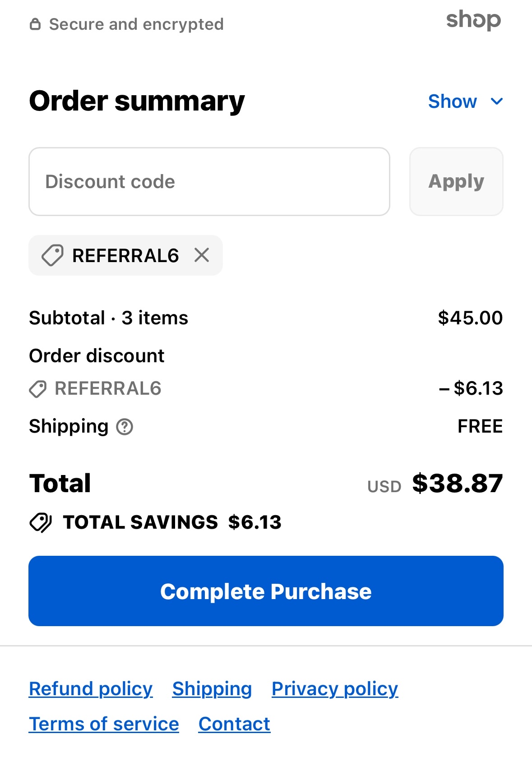Click the Total Savings tags icon
Image resolution: width=532 pixels, height=766 pixels.
[41, 522]
